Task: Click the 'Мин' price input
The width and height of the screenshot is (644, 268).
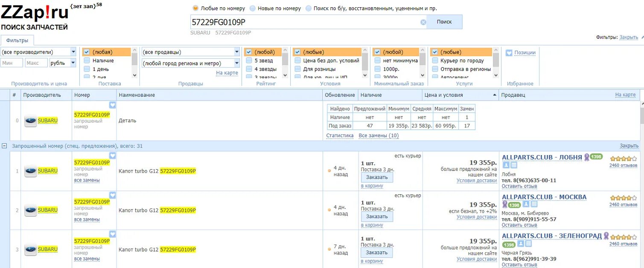Action: click(x=12, y=63)
